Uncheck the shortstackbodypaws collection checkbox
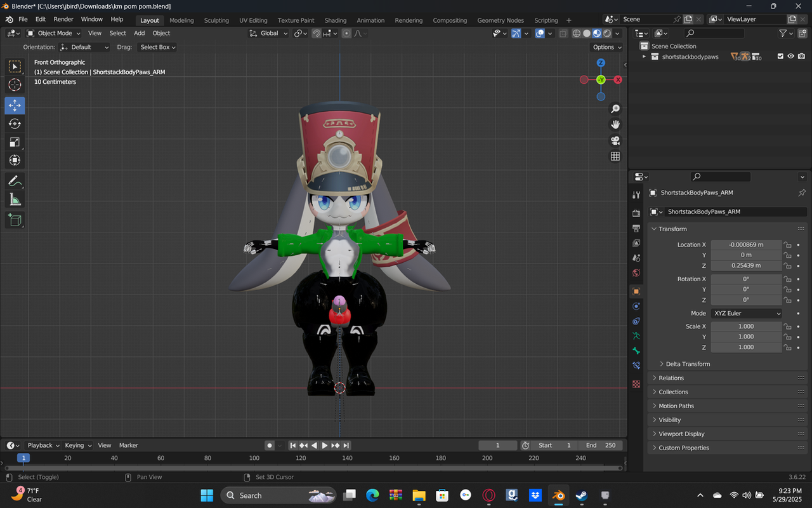The image size is (812, 508). (x=780, y=57)
